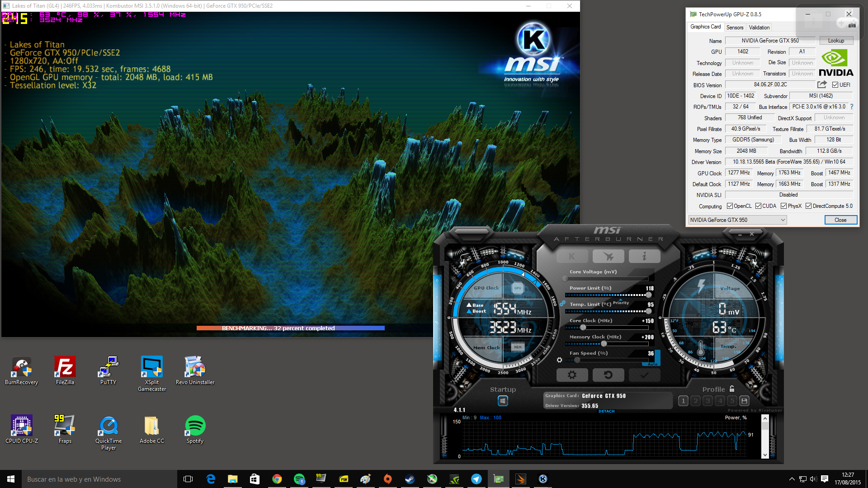Switch to the Sensors tab in GPU-Z
The image size is (868, 488).
click(x=735, y=28)
